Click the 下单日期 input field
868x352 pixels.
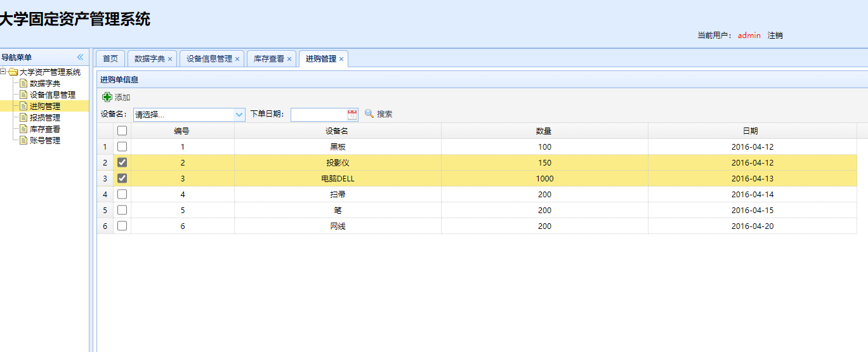319,115
